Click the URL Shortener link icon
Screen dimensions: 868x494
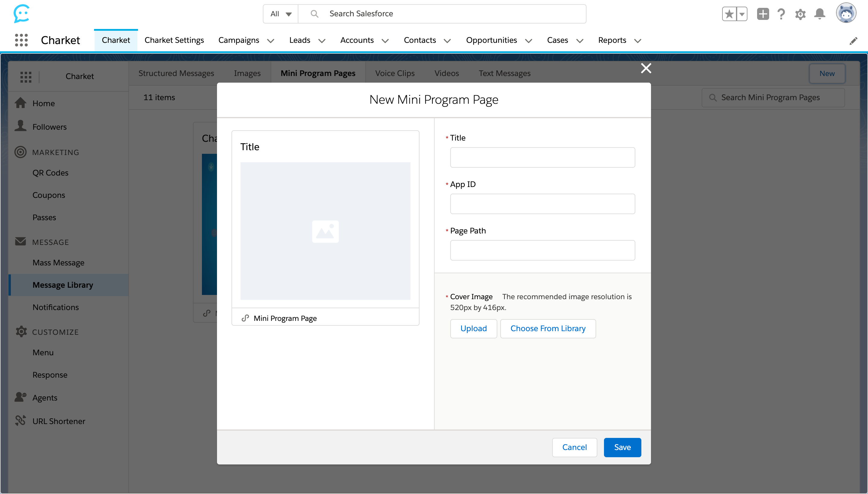tap(20, 420)
